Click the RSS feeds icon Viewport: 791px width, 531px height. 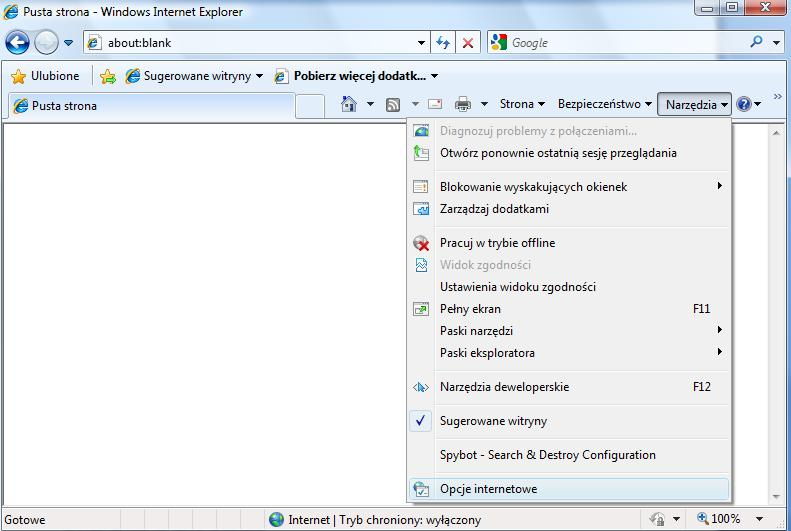click(393, 104)
